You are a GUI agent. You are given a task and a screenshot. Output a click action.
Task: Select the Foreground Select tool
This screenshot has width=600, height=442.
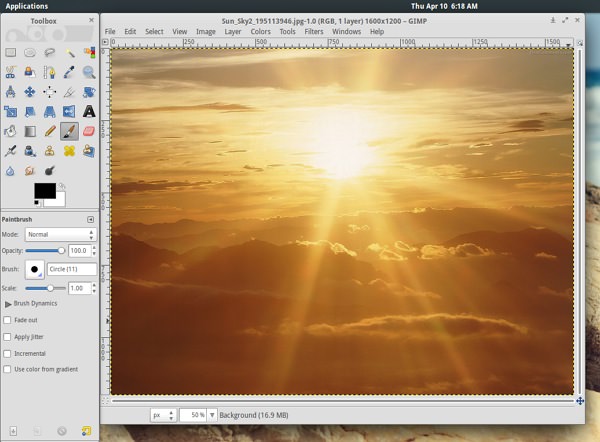(30, 72)
